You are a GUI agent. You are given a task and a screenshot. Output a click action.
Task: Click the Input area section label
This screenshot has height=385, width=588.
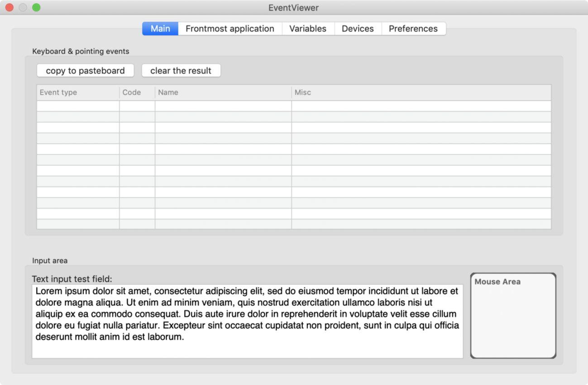(50, 261)
